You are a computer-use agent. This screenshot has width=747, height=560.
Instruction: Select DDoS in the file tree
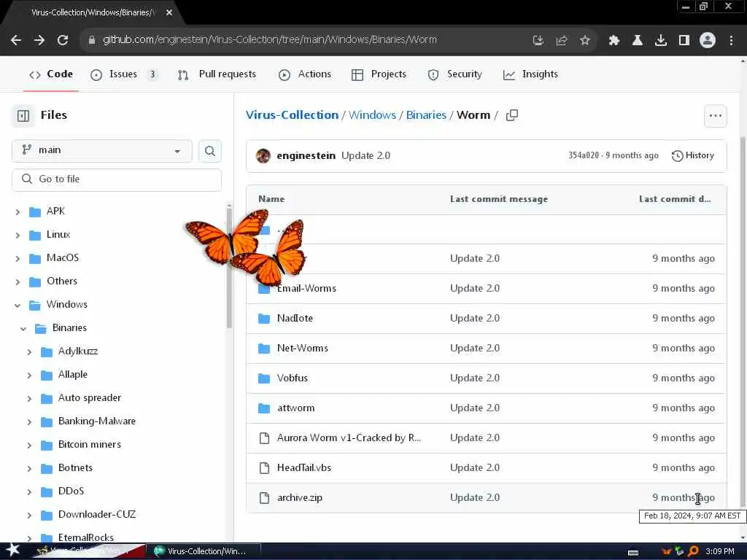(x=71, y=491)
